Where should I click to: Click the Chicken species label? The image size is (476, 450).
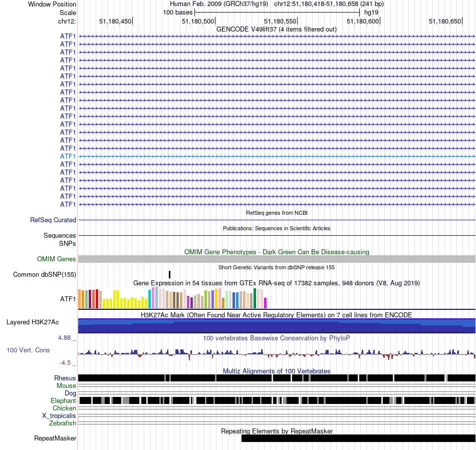[64, 408]
